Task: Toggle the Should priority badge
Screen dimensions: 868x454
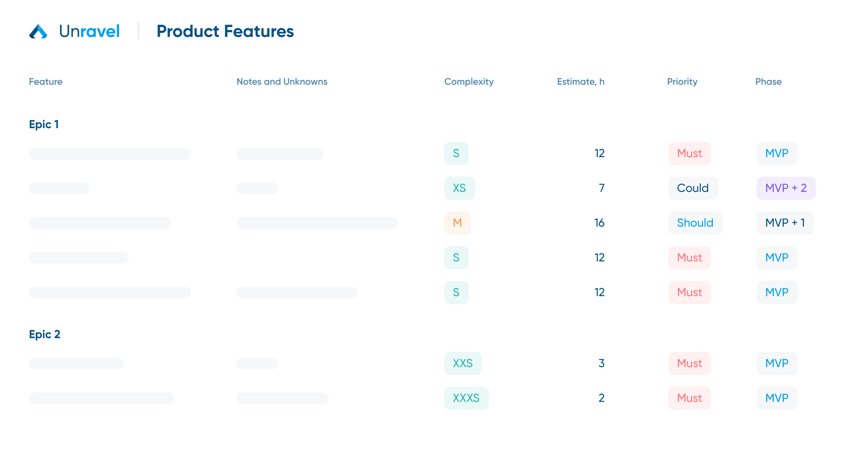Action: tap(691, 222)
